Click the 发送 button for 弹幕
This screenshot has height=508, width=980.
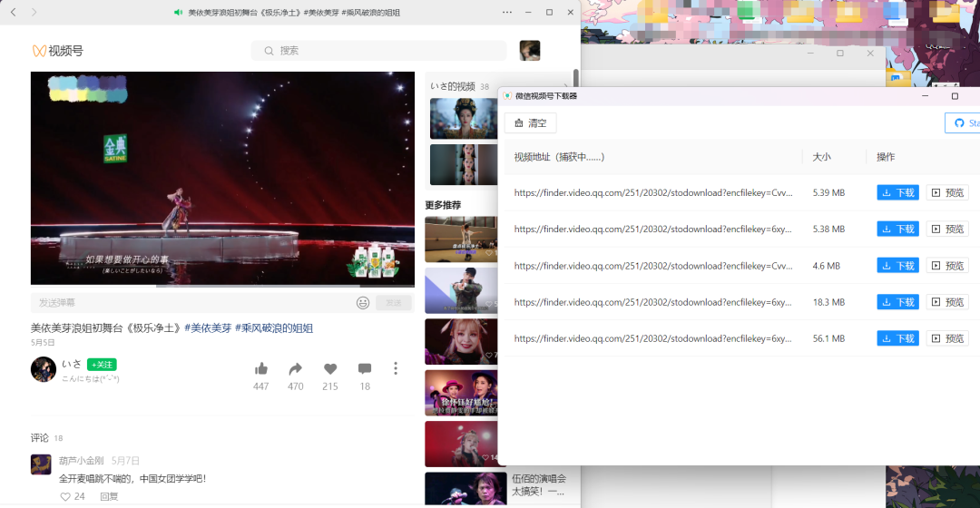click(x=393, y=302)
